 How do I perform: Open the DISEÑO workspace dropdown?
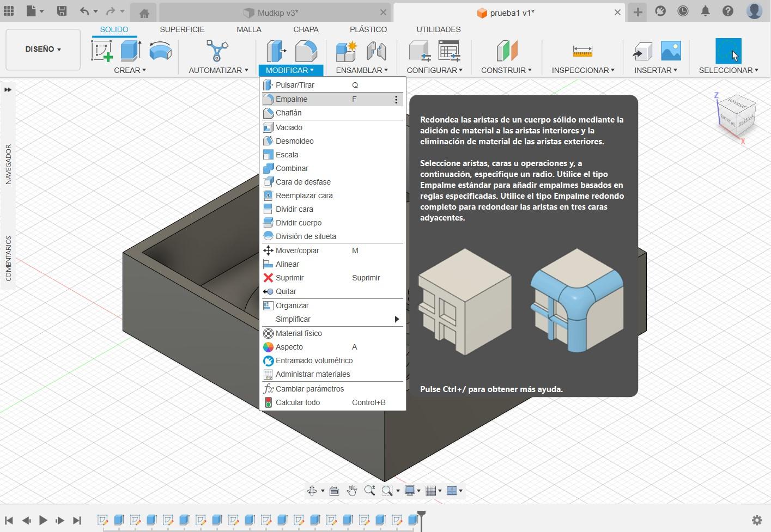point(43,50)
